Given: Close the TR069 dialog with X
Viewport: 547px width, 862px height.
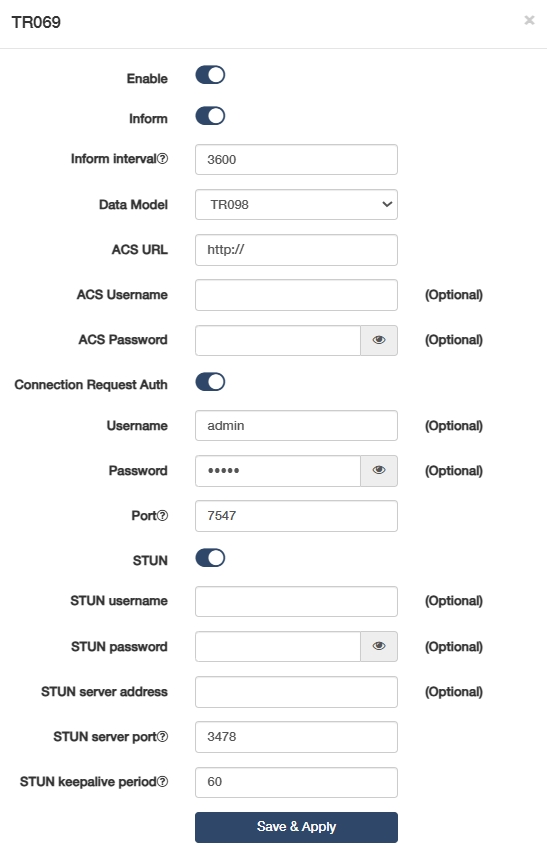Looking at the screenshot, I should [529, 20].
